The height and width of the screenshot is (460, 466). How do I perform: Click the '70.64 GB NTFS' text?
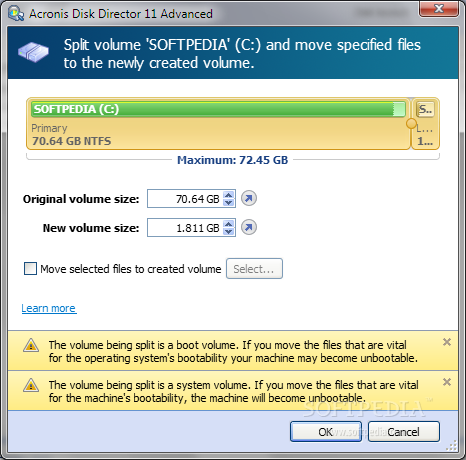coord(71,141)
